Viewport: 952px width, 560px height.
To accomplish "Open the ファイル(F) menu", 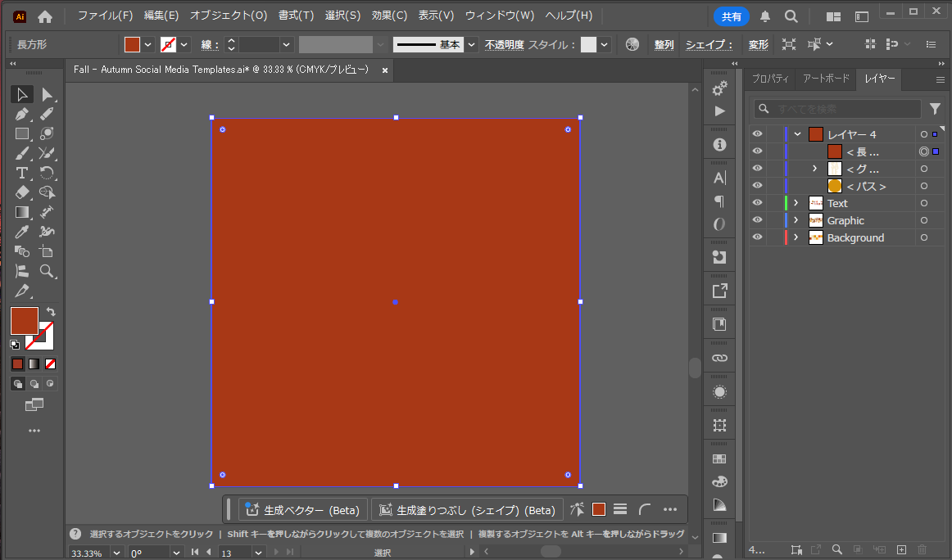I will pyautogui.click(x=106, y=16).
